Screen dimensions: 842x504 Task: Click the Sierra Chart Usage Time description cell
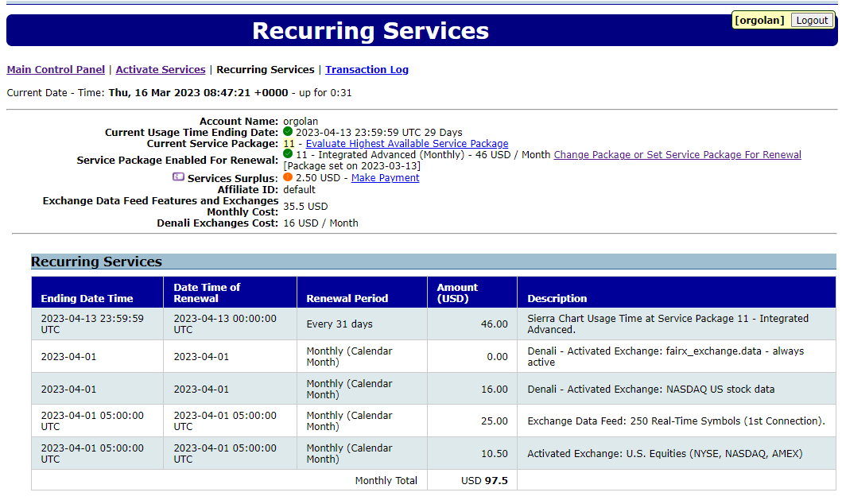point(677,324)
